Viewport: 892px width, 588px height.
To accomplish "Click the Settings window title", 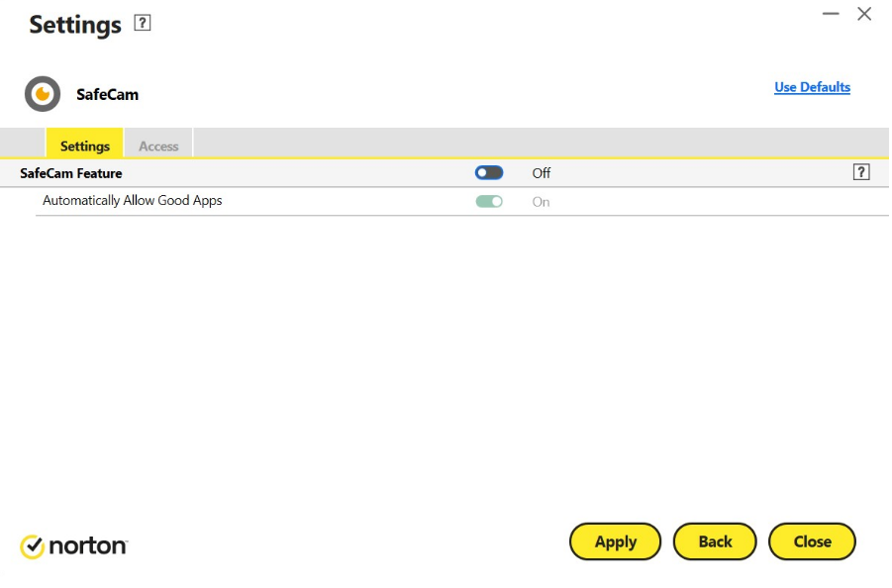I will point(75,25).
